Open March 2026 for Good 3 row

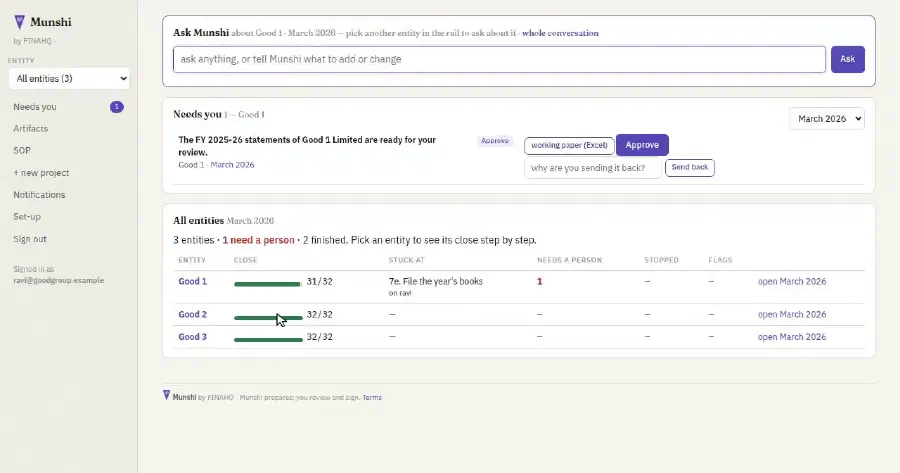792,337
